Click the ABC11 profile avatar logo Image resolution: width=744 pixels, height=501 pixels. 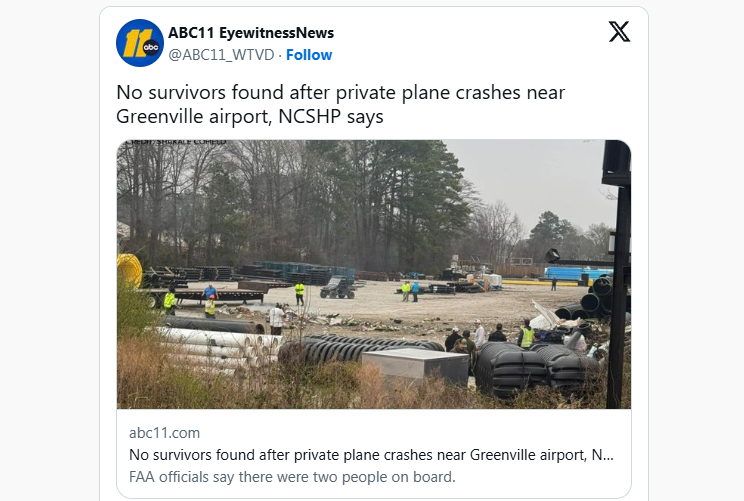[140, 43]
